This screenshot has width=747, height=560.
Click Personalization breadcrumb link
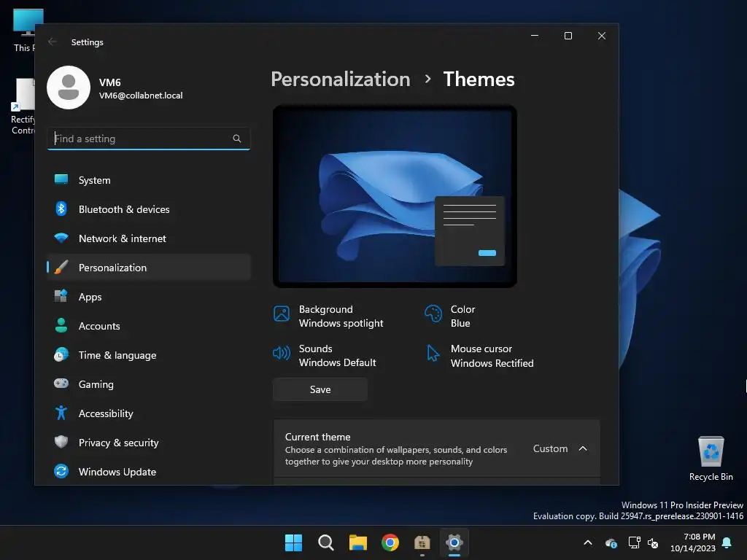tap(341, 79)
